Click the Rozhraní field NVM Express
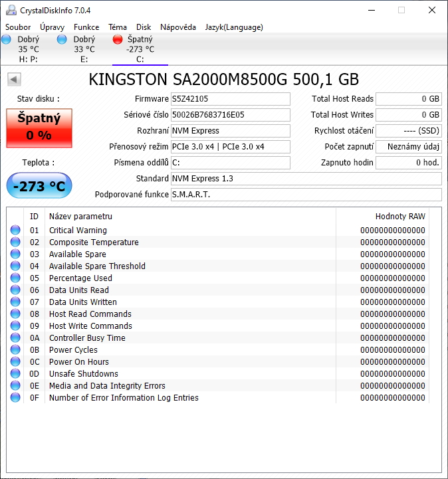Image resolution: width=448 pixels, height=479 pixels. pyautogui.click(x=231, y=131)
